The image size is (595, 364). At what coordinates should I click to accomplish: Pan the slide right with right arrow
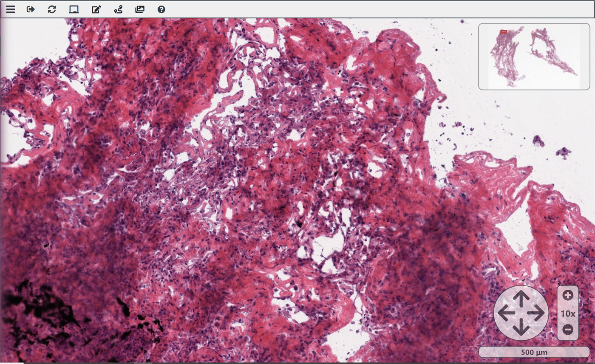536,313
